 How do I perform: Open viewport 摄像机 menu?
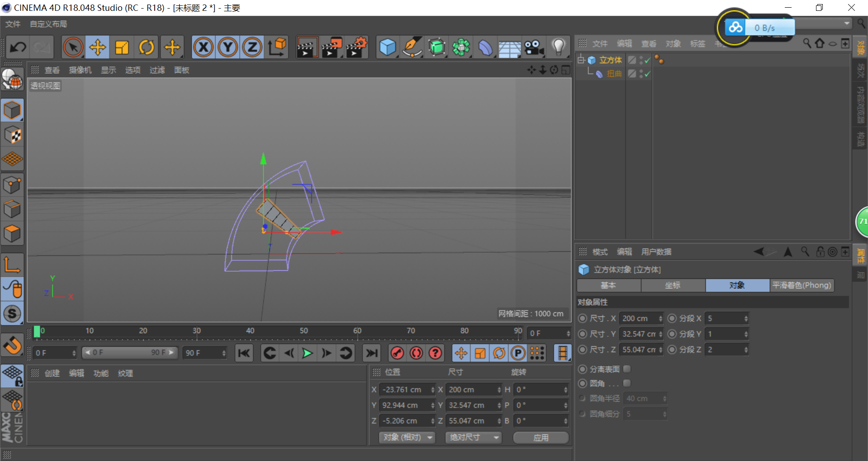(x=80, y=70)
